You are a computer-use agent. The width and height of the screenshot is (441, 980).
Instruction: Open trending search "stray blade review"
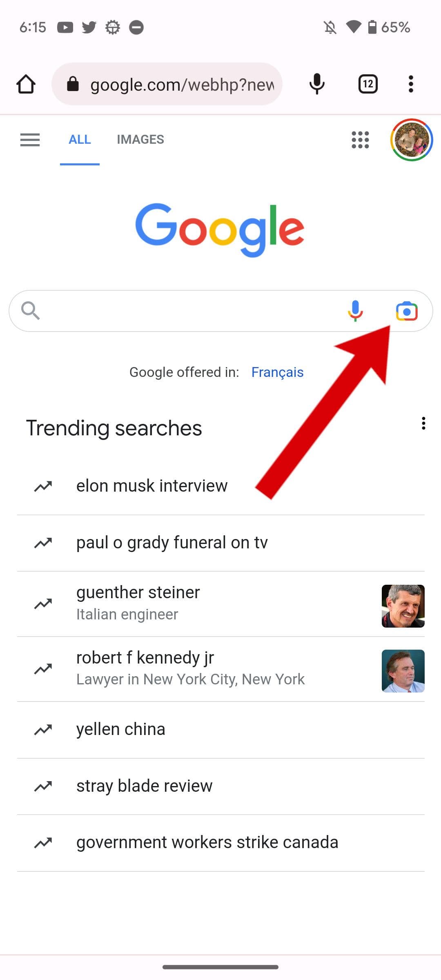[x=144, y=786]
